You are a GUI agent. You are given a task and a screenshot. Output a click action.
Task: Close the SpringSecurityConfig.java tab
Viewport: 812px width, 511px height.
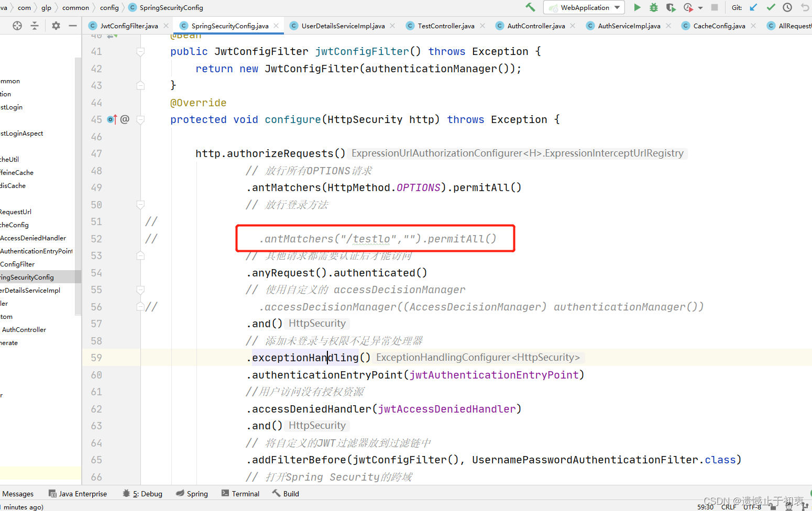(x=276, y=26)
